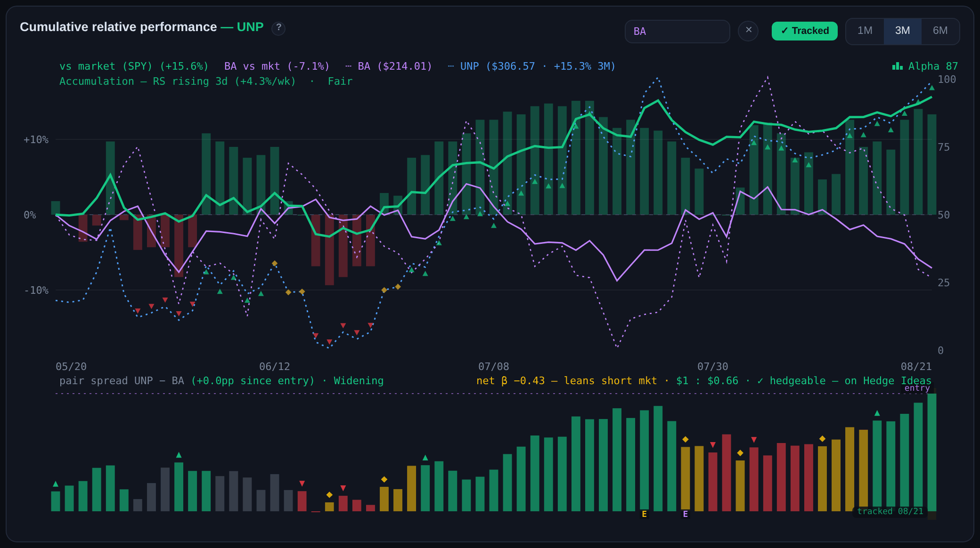Click the vs market (SPY) (+15.6%) legend
The width and height of the screenshot is (980, 548).
pyautogui.click(x=134, y=66)
